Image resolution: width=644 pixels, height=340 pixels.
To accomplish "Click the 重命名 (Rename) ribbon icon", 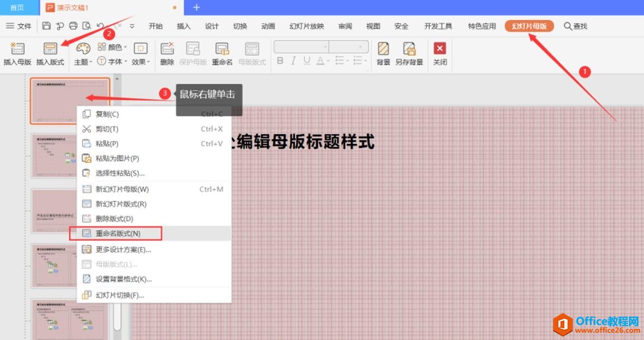I will click(222, 49).
